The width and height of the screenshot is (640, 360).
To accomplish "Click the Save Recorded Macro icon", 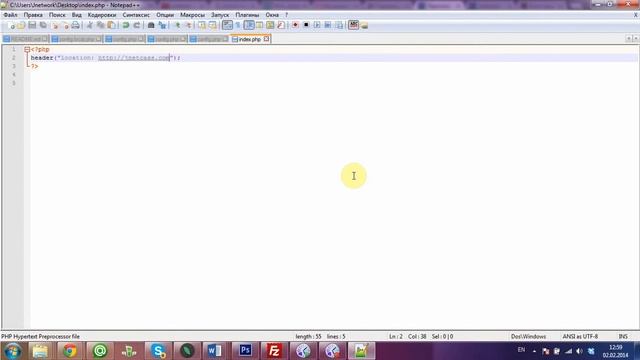I will [x=339, y=25].
